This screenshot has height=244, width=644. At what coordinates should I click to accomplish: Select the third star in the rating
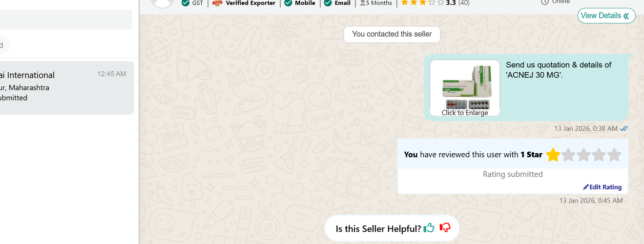583,155
